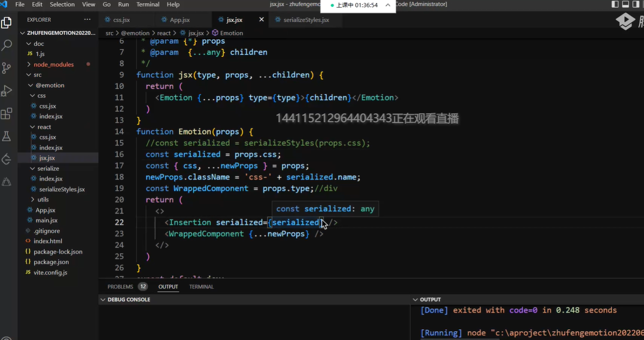Switch to serializeStyles.jsx tab
The width and height of the screenshot is (644, 340).
[x=306, y=20]
